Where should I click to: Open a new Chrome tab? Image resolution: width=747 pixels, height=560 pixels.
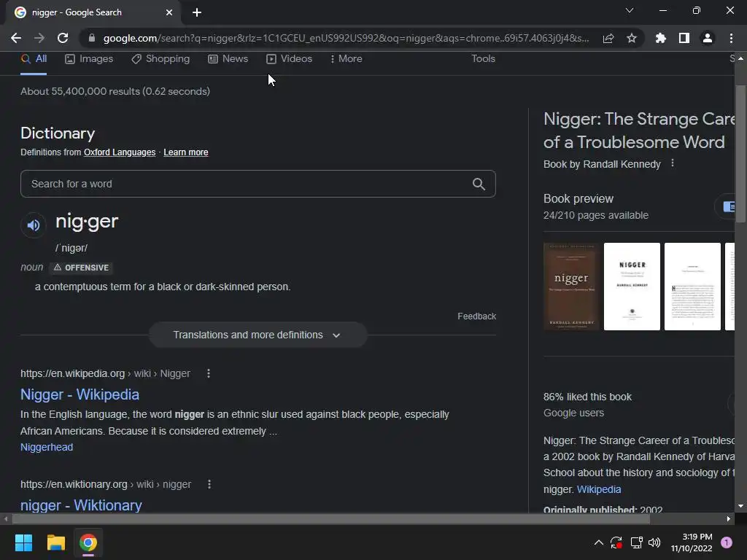(197, 12)
